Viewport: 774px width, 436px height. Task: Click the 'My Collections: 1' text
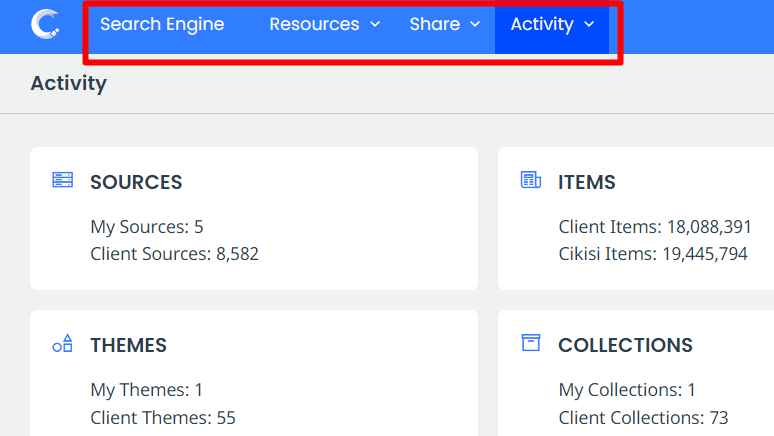point(627,390)
